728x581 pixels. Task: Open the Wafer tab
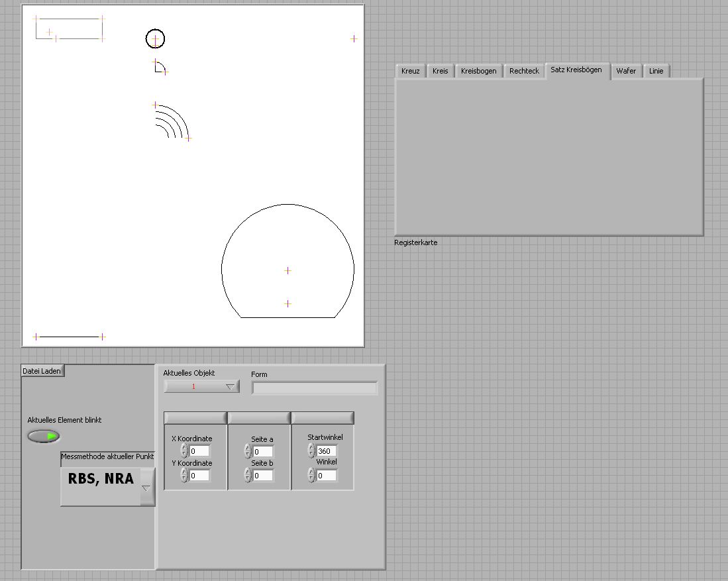626,71
